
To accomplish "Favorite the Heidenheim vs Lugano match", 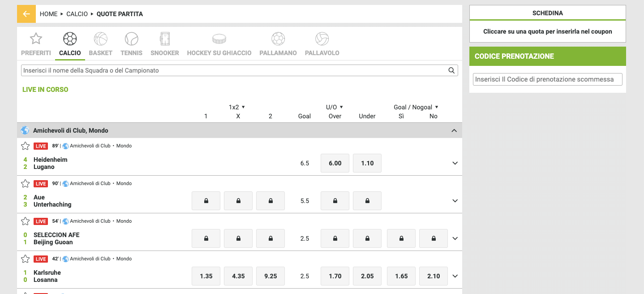I will [x=25, y=146].
